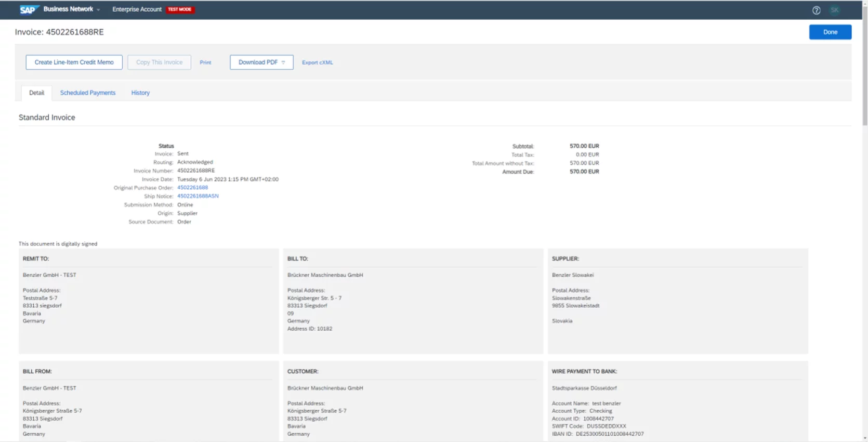This screenshot has width=868, height=442.
Task: Click 'This document is digitally signed' text
Action: point(58,244)
